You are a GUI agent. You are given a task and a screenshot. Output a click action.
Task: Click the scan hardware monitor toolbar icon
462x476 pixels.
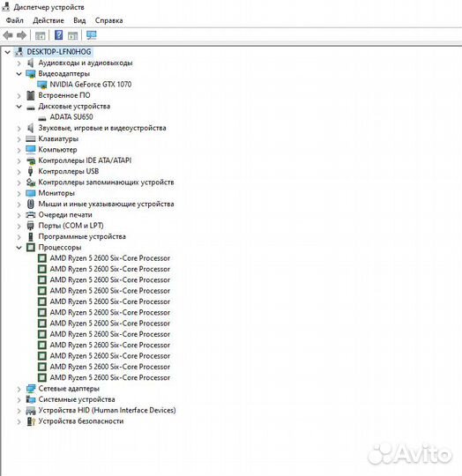92,35
